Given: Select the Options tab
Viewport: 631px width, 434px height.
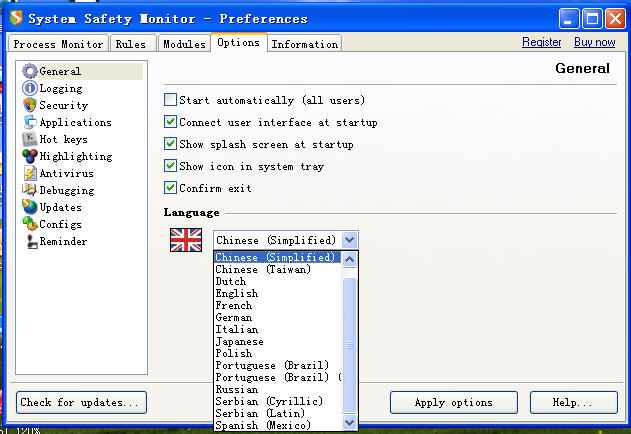Looking at the screenshot, I should point(238,42).
